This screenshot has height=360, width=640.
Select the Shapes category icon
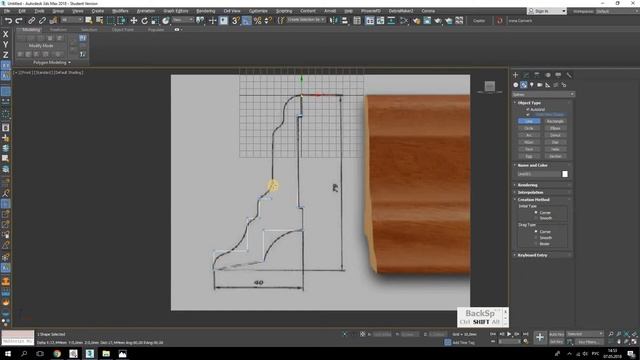[524, 85]
